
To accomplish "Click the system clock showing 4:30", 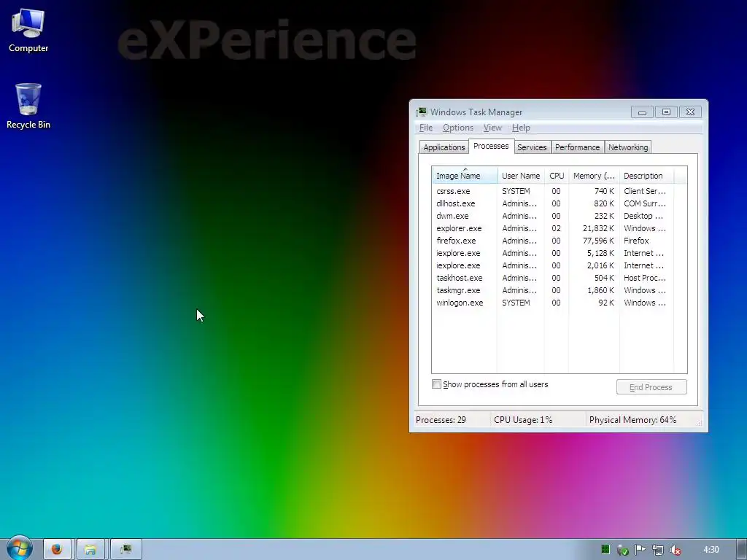I will coord(711,550).
